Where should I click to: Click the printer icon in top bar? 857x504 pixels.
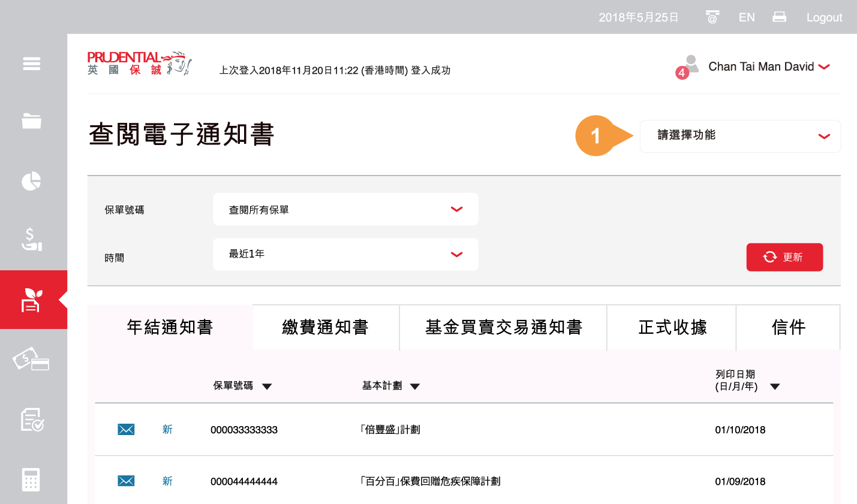pyautogui.click(x=779, y=17)
